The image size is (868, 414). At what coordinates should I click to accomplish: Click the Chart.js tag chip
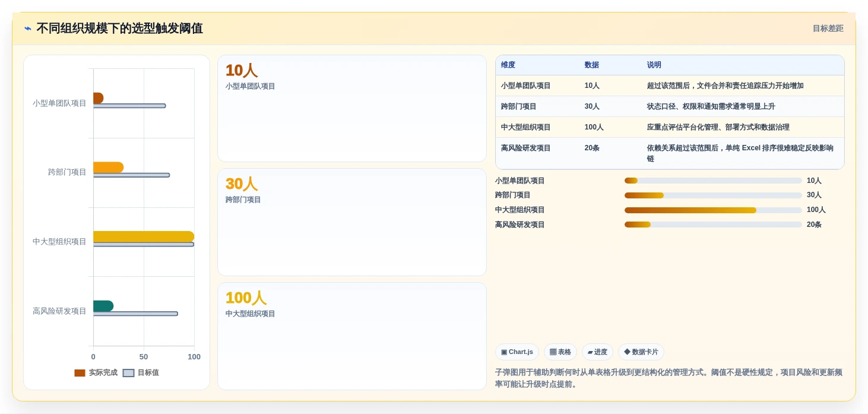[x=517, y=352]
